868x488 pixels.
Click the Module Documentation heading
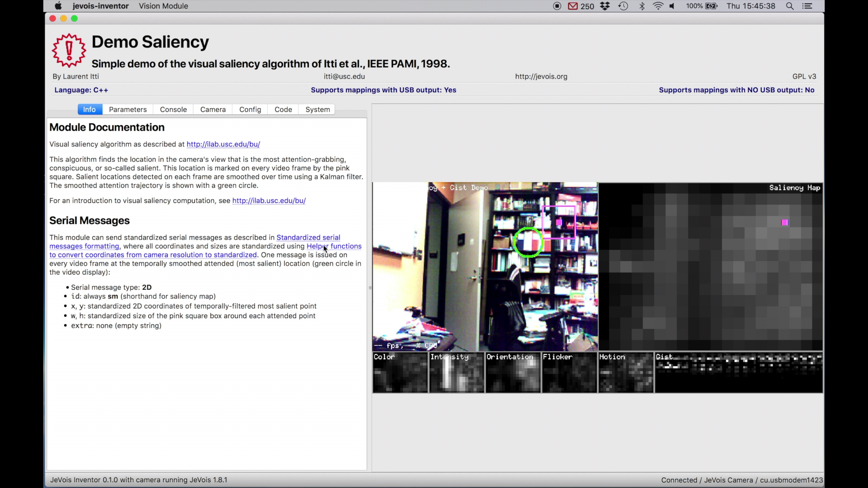(x=107, y=127)
